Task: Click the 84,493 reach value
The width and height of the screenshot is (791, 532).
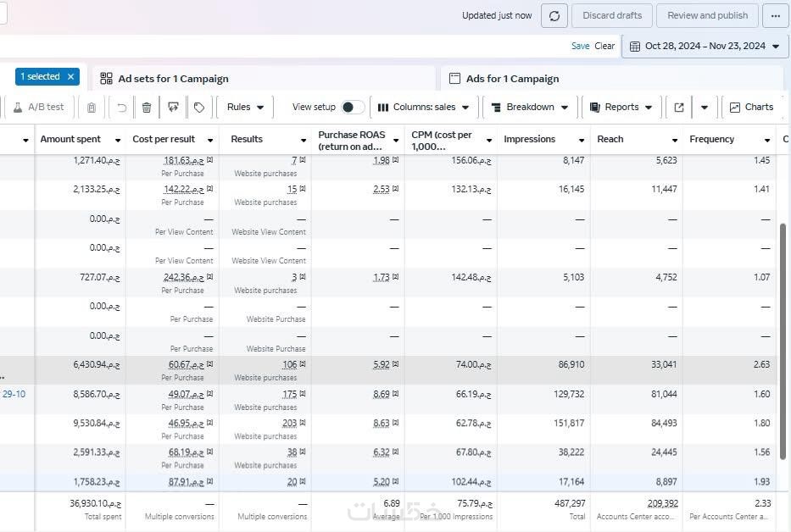Action: pyautogui.click(x=664, y=423)
